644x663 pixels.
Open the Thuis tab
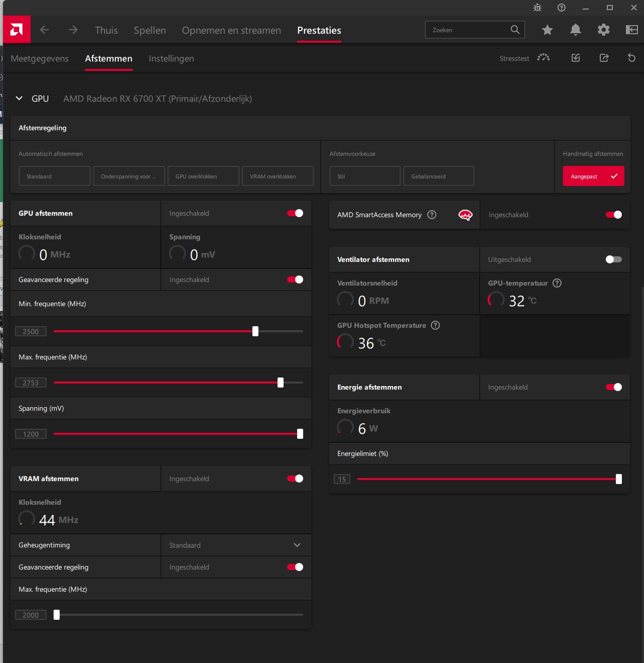coord(107,30)
